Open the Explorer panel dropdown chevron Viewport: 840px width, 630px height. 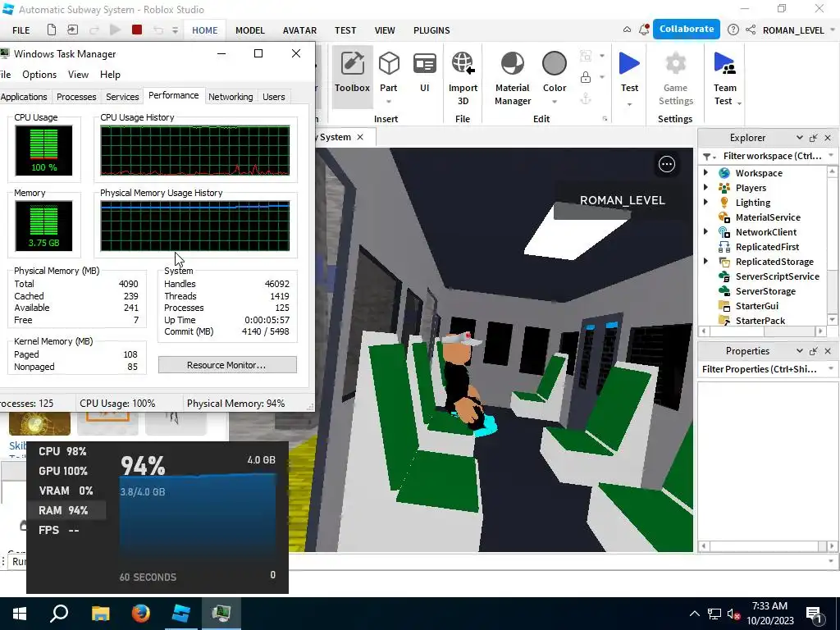coord(799,138)
